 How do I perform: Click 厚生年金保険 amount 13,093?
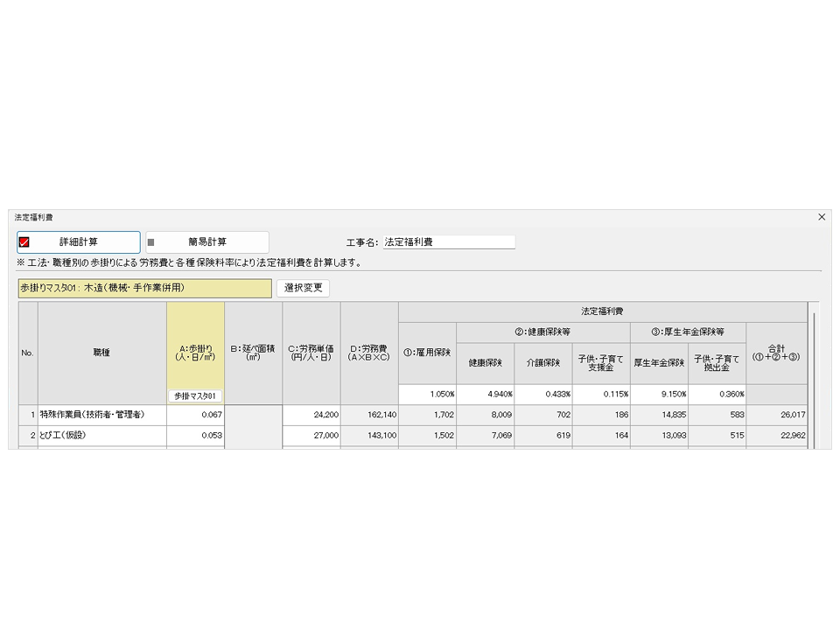pyautogui.click(x=660, y=436)
